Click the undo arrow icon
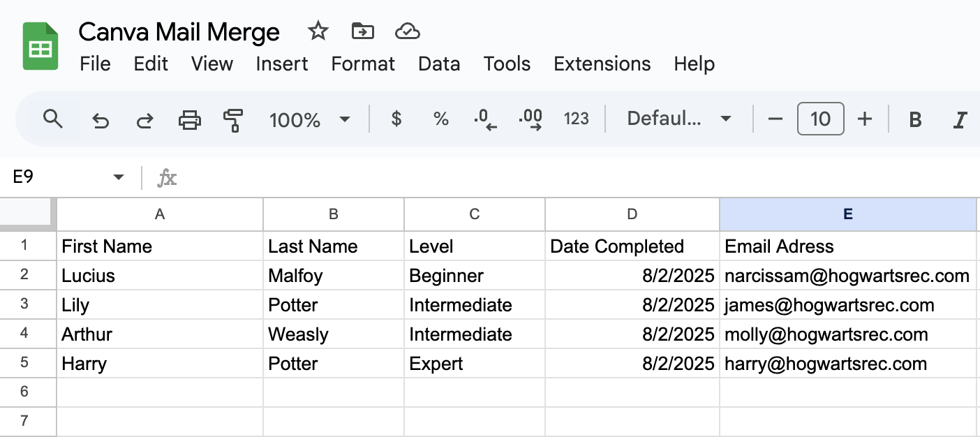This screenshot has width=980, height=437. coord(101,120)
